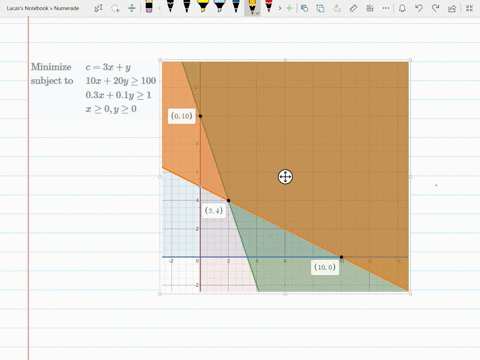Click the Ink to Shape tool

coord(320,8)
